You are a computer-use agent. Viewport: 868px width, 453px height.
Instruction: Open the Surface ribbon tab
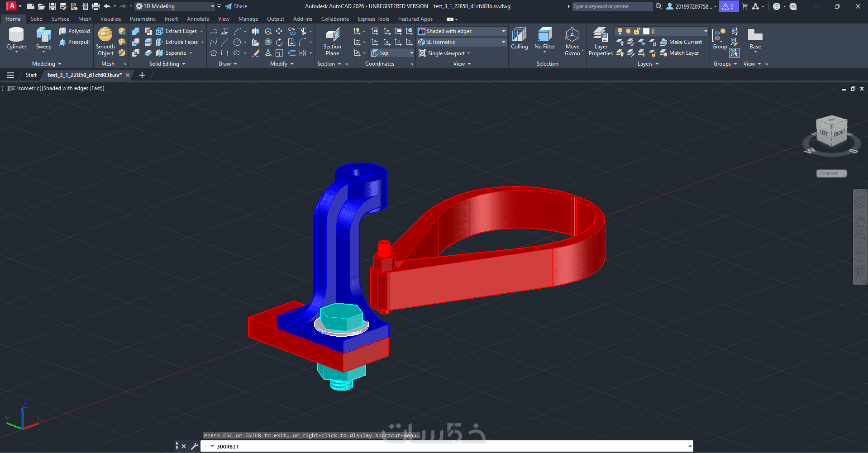tap(60, 19)
